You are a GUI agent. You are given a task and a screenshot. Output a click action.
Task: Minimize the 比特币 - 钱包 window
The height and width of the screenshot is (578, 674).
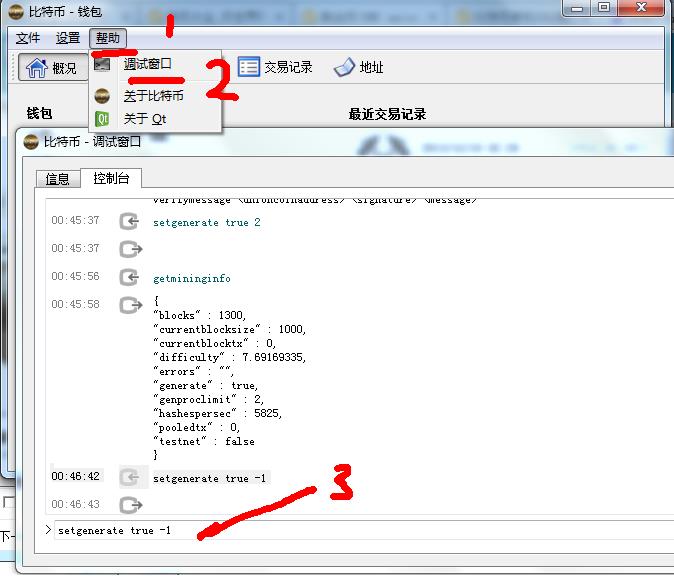point(577,8)
